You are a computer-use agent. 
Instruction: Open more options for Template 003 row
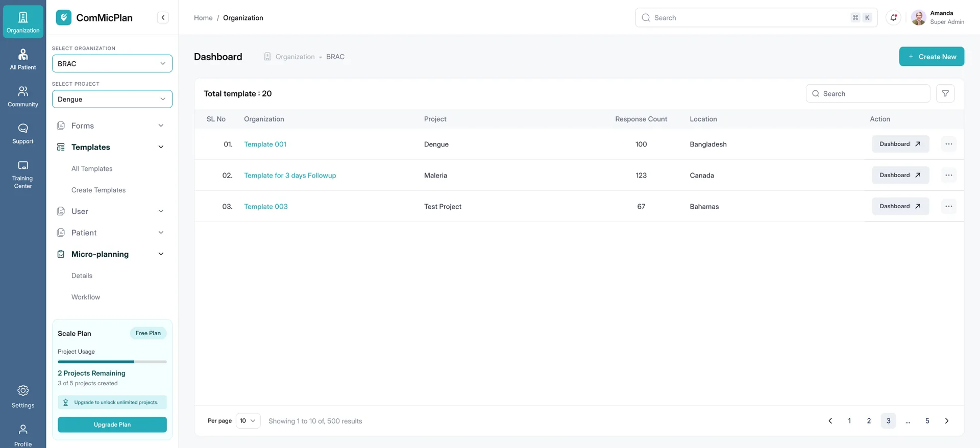pyautogui.click(x=949, y=206)
